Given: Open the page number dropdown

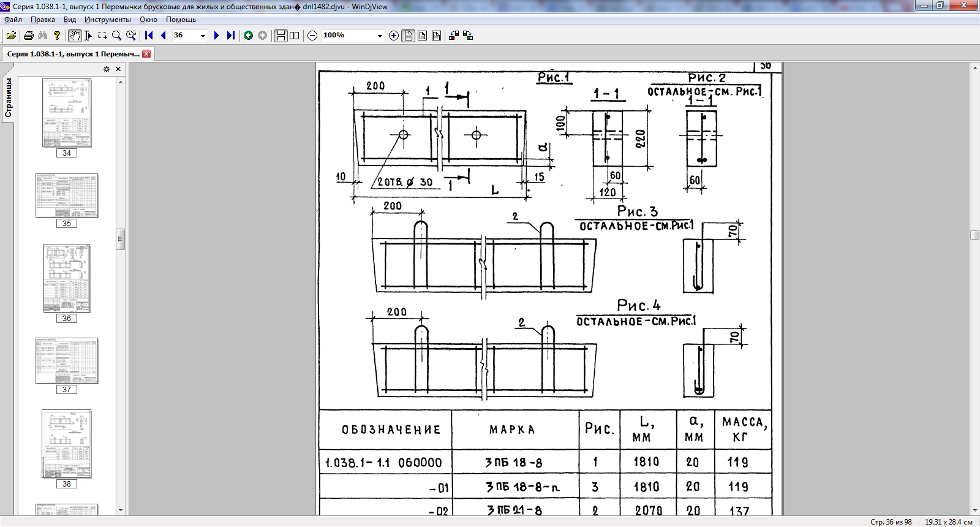Looking at the screenshot, I should tap(203, 36).
